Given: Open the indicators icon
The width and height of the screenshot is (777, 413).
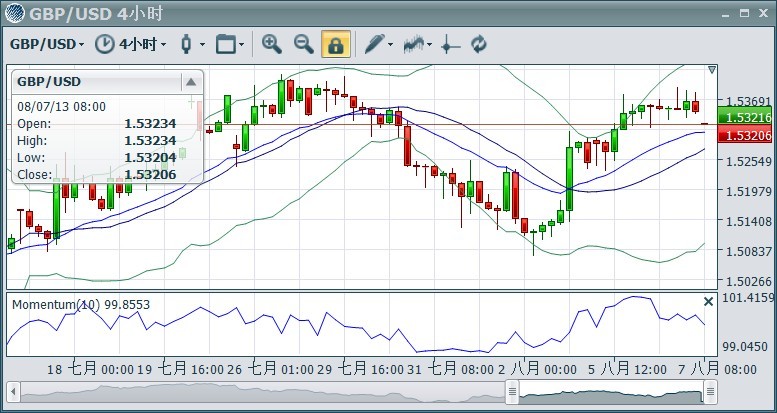Looking at the screenshot, I should [x=415, y=44].
